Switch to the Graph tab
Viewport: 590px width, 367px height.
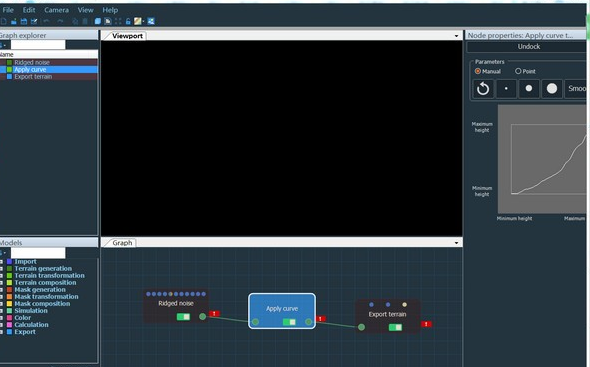[x=121, y=243]
